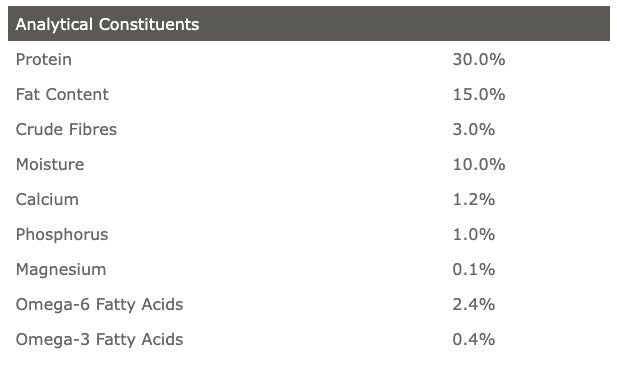Click the 0.4% omega-3 value
Screen dimensions: 617x369
[474, 339]
